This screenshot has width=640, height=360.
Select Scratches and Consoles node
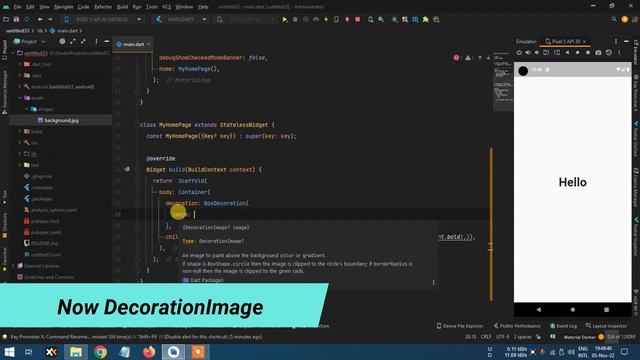click(x=49, y=277)
